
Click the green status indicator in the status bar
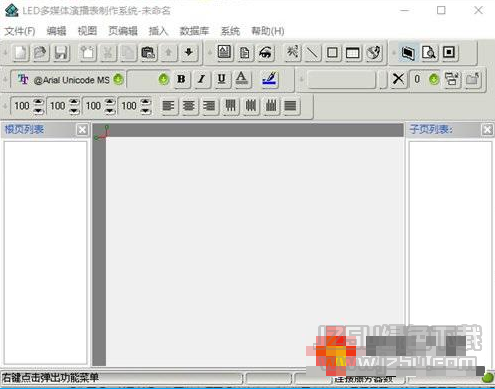[488, 377]
